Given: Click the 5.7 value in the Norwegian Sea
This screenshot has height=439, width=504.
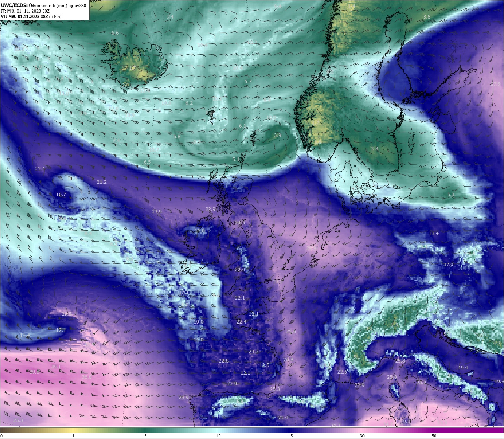Looking at the screenshot, I should point(248,82).
